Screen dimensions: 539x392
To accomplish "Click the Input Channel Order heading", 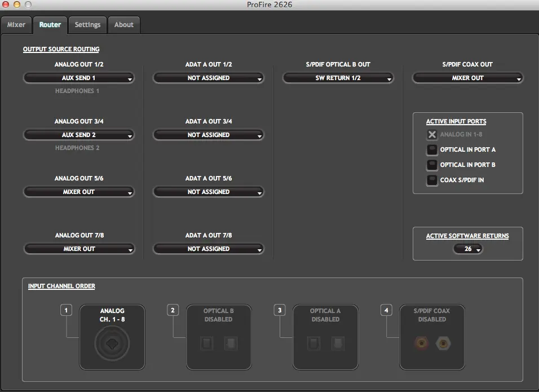I will (x=61, y=286).
